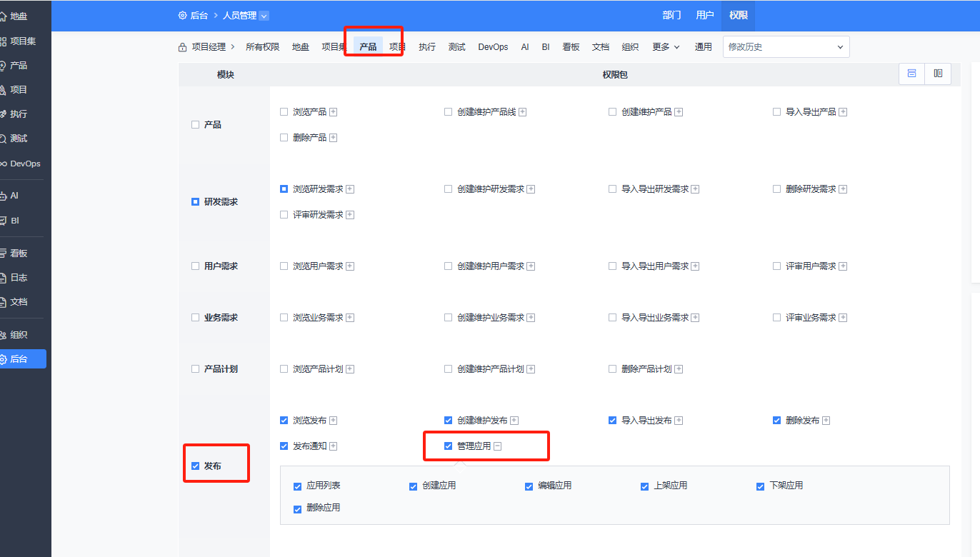980x557 pixels.
Task: Tick the 产品 module checkbox
Action: [195, 125]
